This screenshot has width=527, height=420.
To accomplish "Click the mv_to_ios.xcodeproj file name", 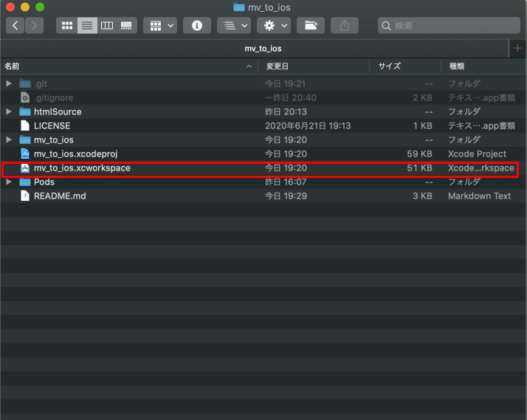I will (75, 154).
